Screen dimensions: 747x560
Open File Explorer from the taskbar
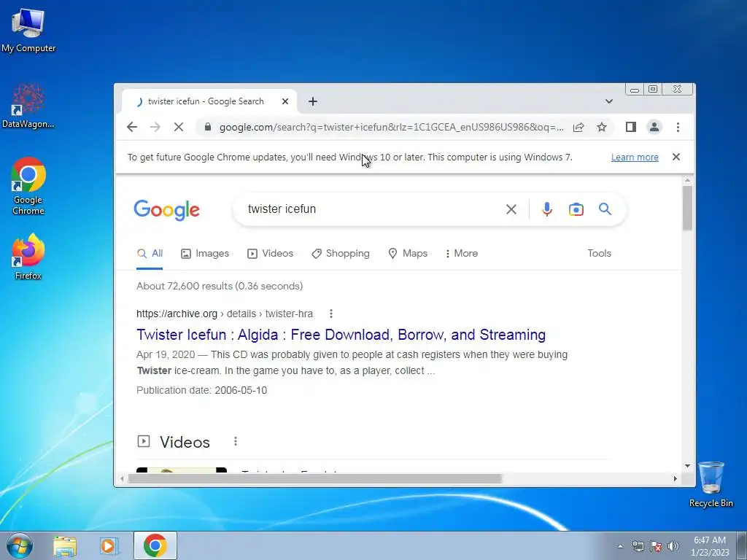[x=65, y=545]
